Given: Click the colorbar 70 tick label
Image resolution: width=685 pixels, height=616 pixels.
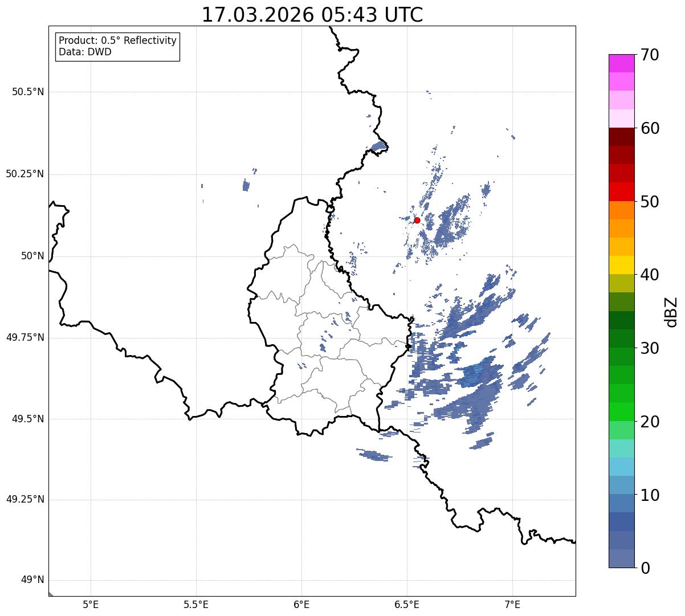Looking at the screenshot, I should pyautogui.click(x=650, y=55).
